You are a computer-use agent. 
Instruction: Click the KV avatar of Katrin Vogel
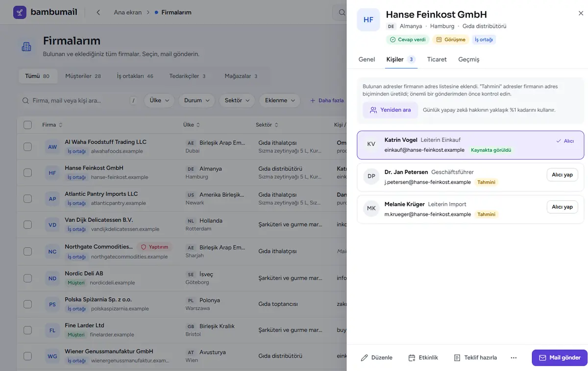coord(371,144)
